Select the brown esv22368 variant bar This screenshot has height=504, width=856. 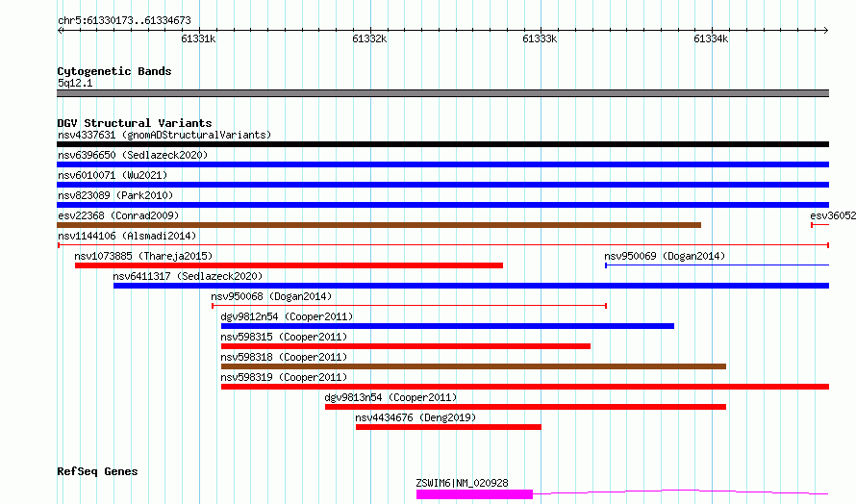pyautogui.click(x=379, y=225)
